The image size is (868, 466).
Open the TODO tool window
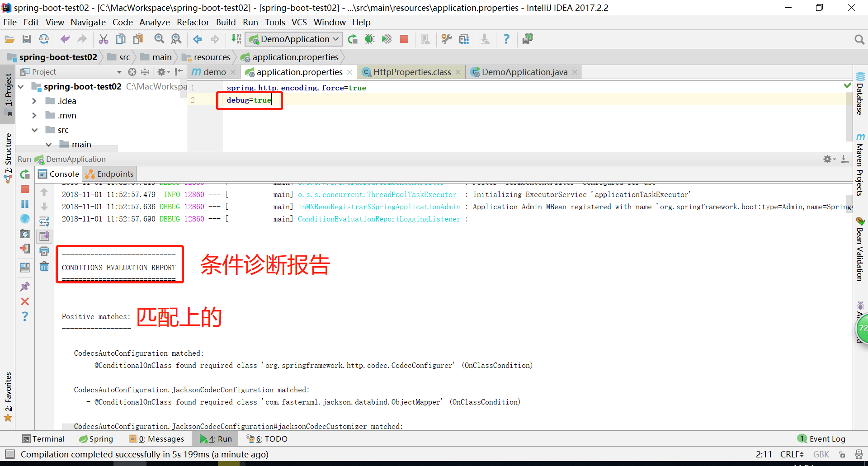(x=267, y=439)
